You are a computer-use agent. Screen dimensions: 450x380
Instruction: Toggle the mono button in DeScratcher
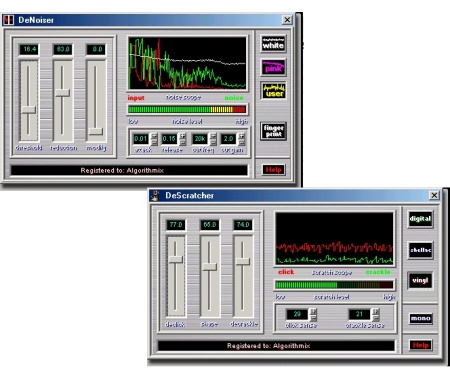420,318
